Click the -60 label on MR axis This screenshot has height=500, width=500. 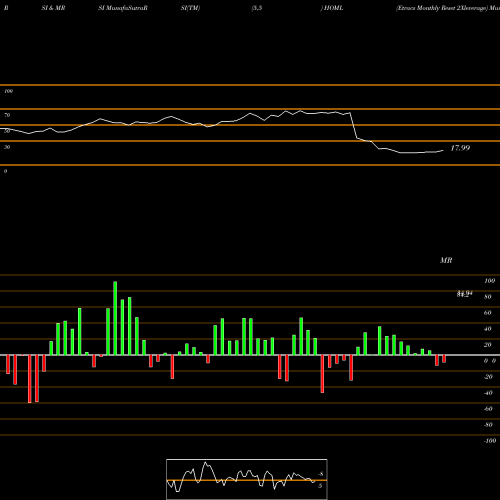488,409
